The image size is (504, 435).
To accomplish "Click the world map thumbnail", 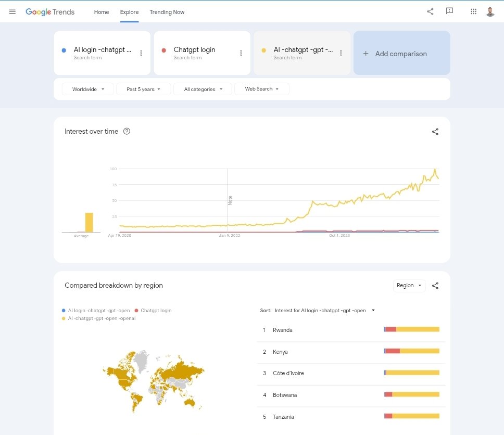I will (x=153, y=381).
